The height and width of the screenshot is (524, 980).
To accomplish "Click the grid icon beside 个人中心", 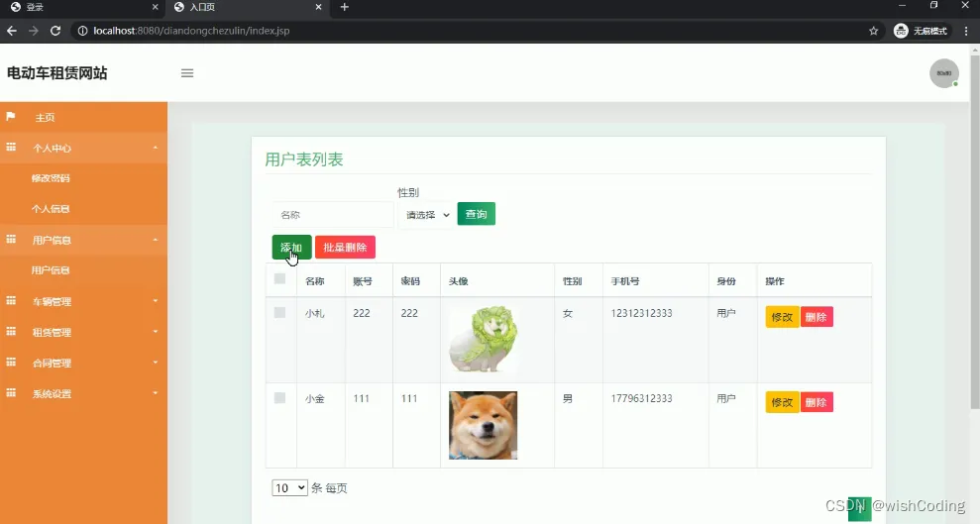I will coord(11,148).
